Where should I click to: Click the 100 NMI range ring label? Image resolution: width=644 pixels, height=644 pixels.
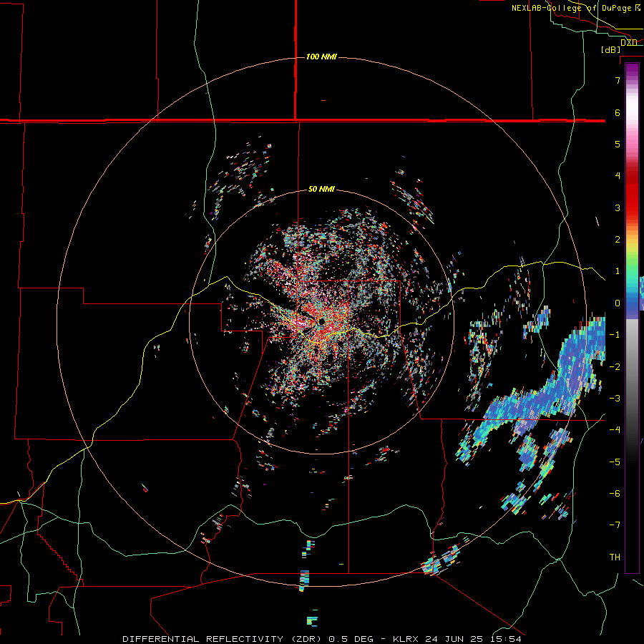tap(321, 57)
